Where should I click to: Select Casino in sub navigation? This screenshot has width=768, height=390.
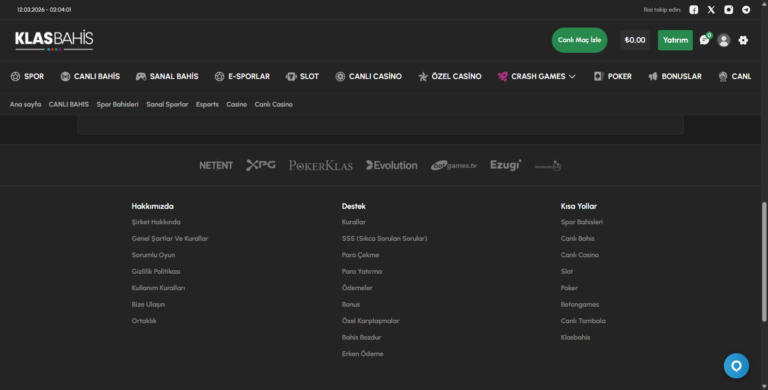click(237, 104)
